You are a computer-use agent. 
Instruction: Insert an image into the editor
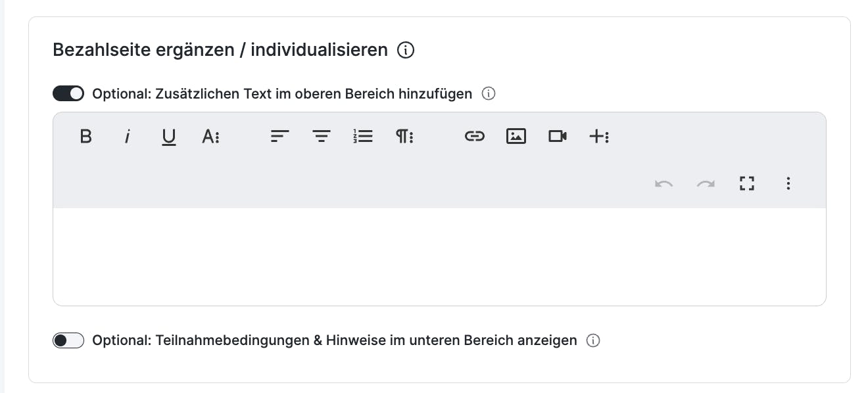516,137
